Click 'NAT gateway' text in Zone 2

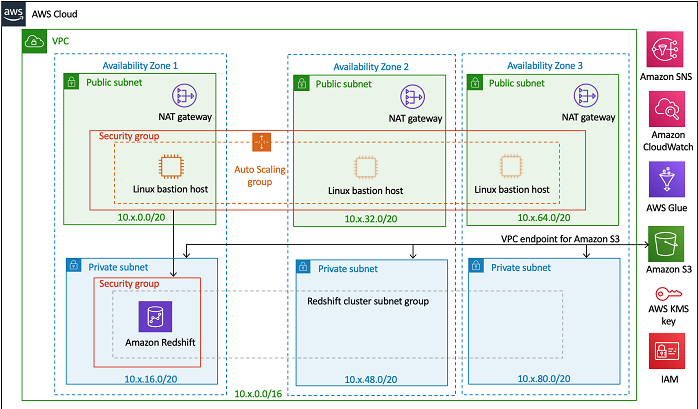pos(415,119)
